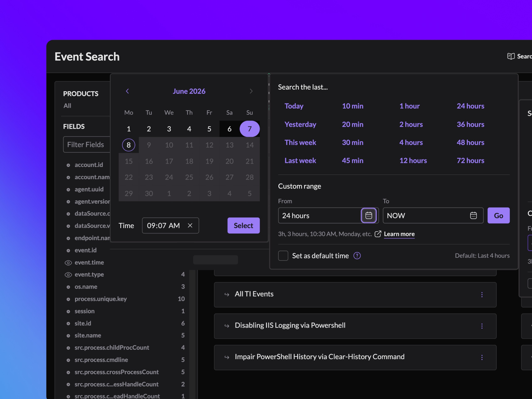
Task: Search the last 30 min
Action: (x=353, y=142)
